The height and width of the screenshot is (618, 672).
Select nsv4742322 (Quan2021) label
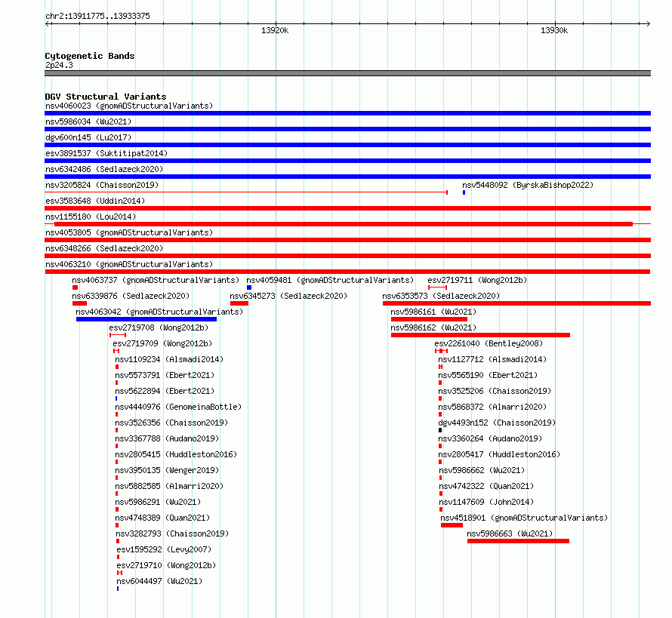coord(486,486)
